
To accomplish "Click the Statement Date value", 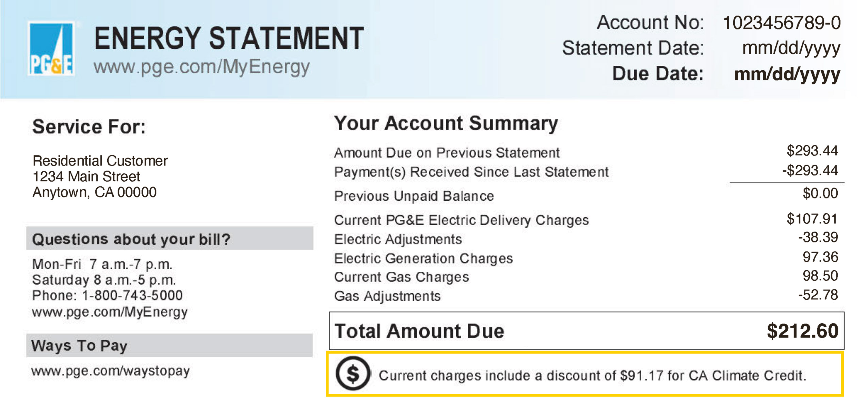I will 791,48.
